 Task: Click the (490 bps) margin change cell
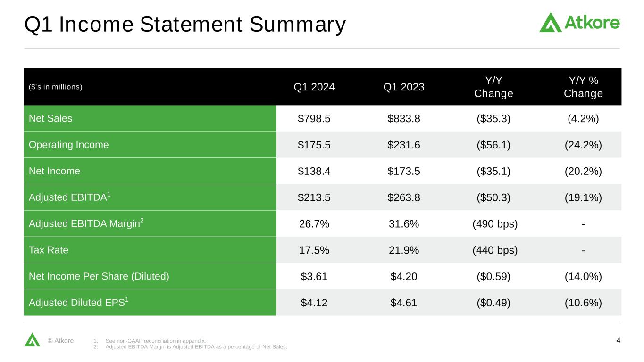tap(495, 224)
